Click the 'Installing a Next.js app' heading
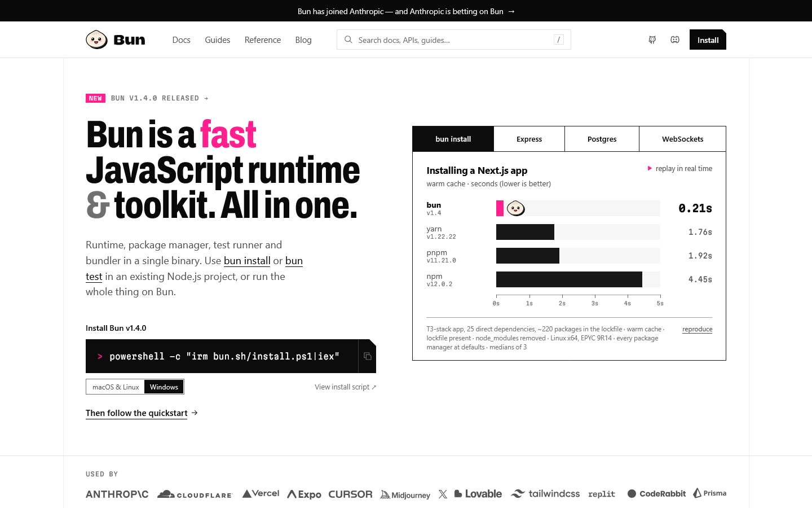The height and width of the screenshot is (508, 812). tap(477, 170)
